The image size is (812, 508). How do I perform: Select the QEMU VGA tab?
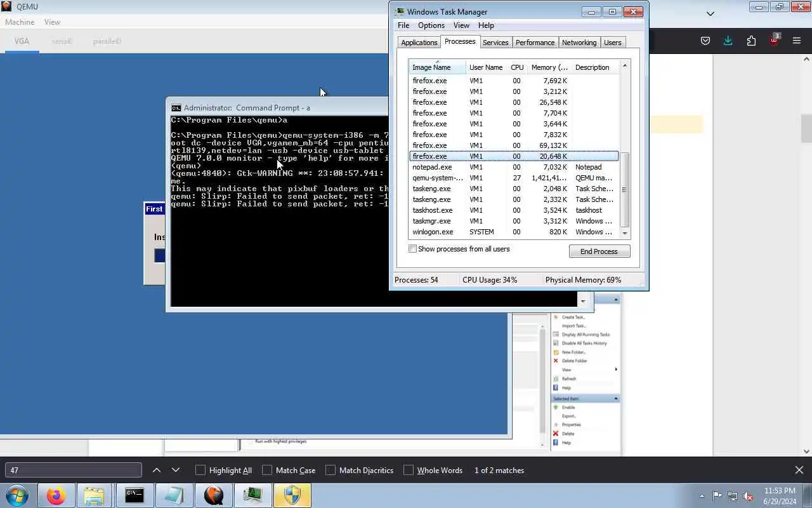(22, 41)
